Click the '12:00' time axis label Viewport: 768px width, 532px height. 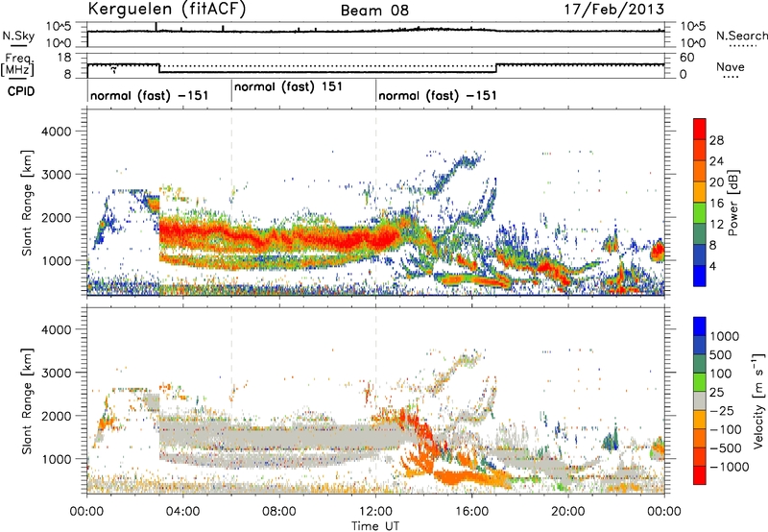click(x=375, y=512)
